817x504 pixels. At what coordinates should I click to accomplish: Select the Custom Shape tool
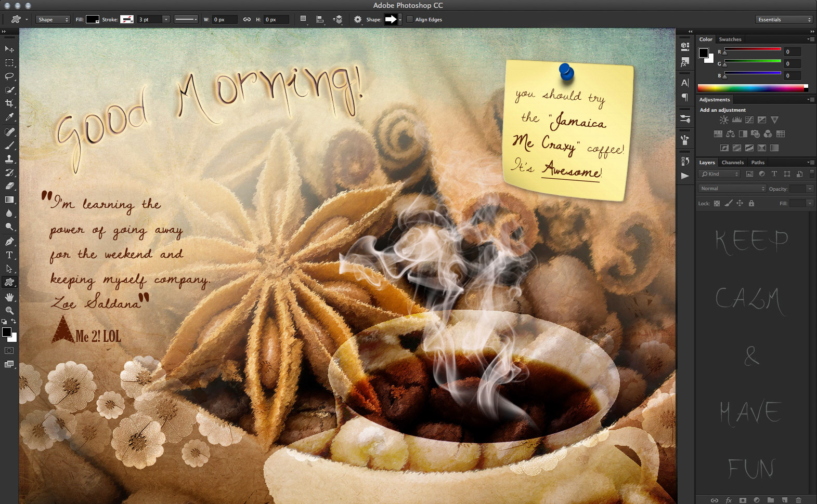coord(9,282)
